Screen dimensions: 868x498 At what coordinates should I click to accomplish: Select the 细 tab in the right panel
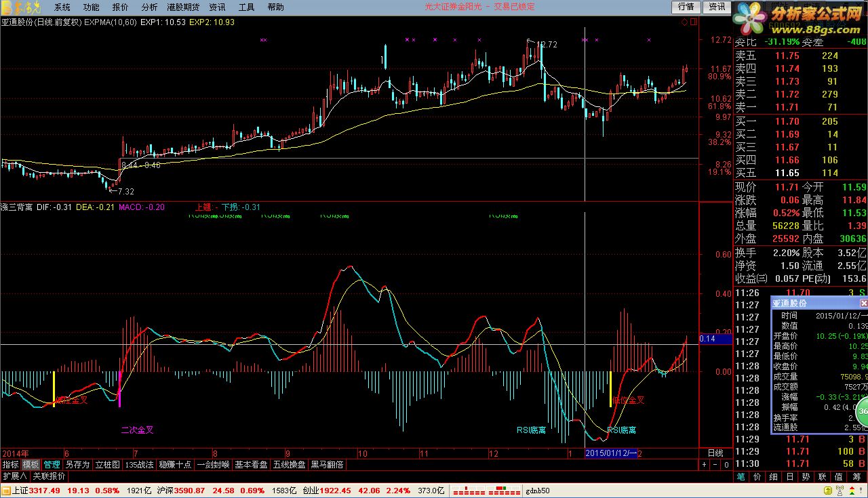(x=775, y=477)
